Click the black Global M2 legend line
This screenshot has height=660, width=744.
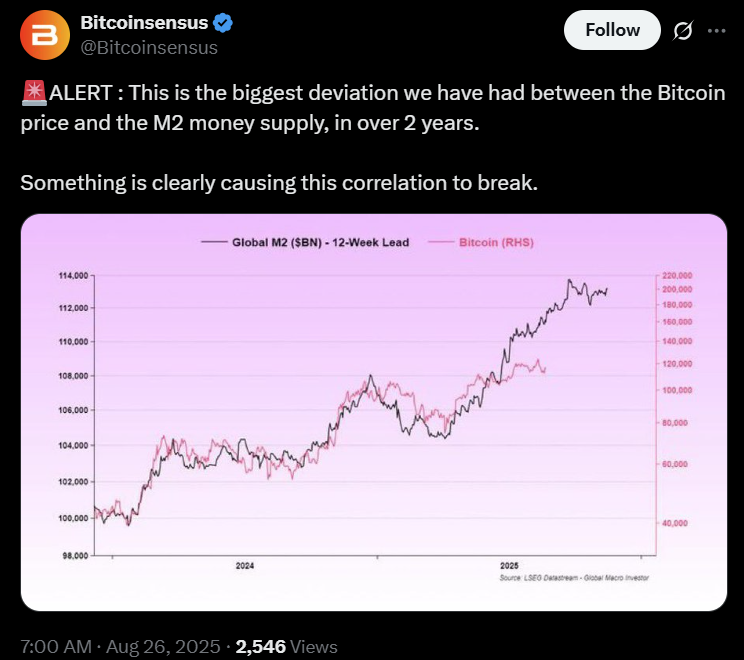[x=214, y=242]
